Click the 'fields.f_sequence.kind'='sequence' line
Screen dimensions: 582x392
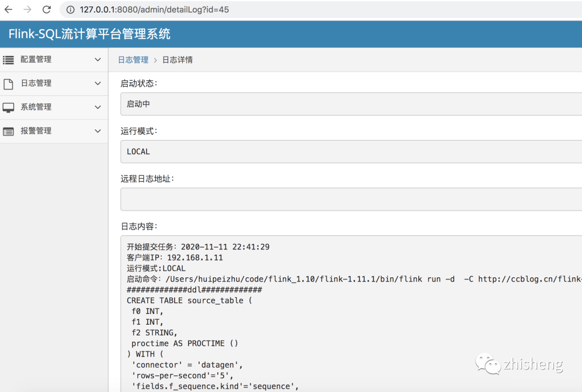215,387
